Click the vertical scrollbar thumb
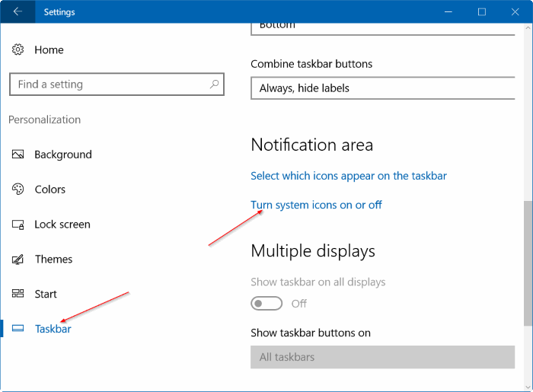This screenshot has width=533, height=392. click(528, 263)
